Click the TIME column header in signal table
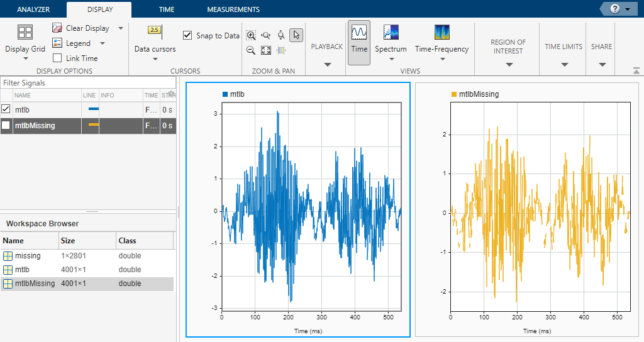 tap(151, 95)
